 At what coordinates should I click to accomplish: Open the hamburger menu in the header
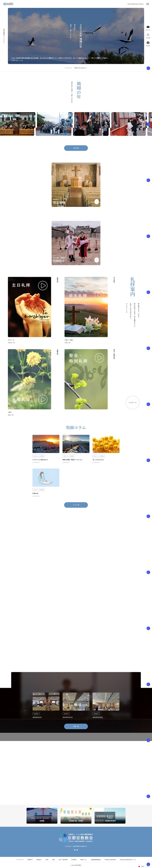pos(148,4)
